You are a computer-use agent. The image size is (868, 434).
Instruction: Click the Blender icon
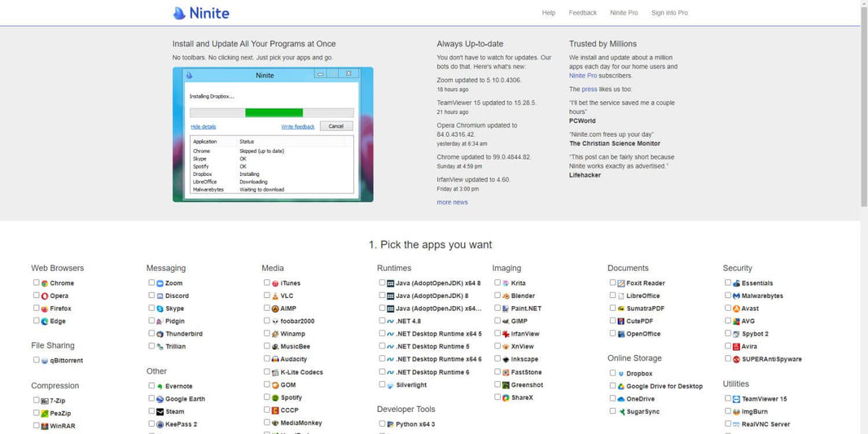point(506,296)
